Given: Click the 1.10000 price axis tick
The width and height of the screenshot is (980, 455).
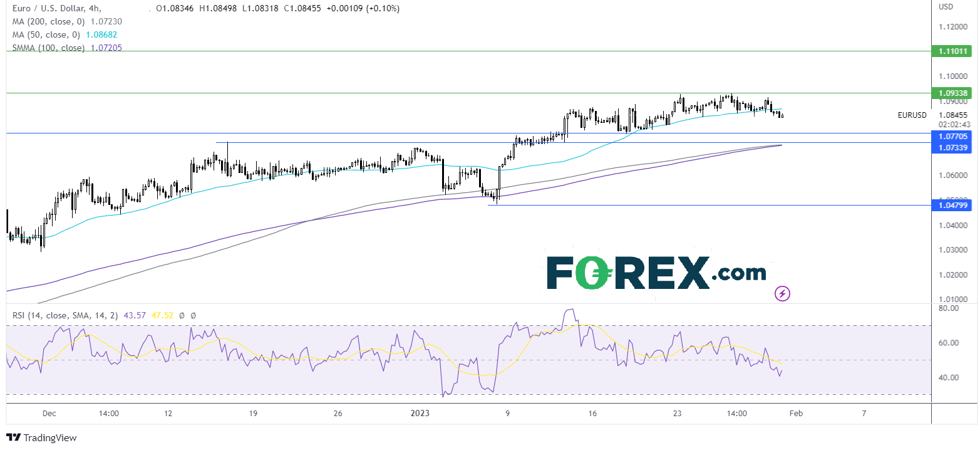Looking at the screenshot, I should 953,76.
